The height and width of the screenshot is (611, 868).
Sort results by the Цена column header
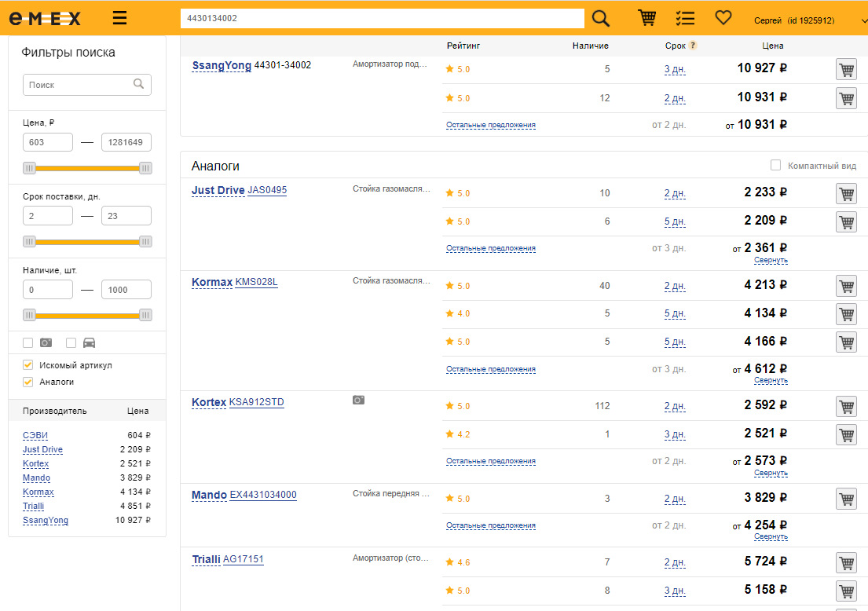(772, 46)
